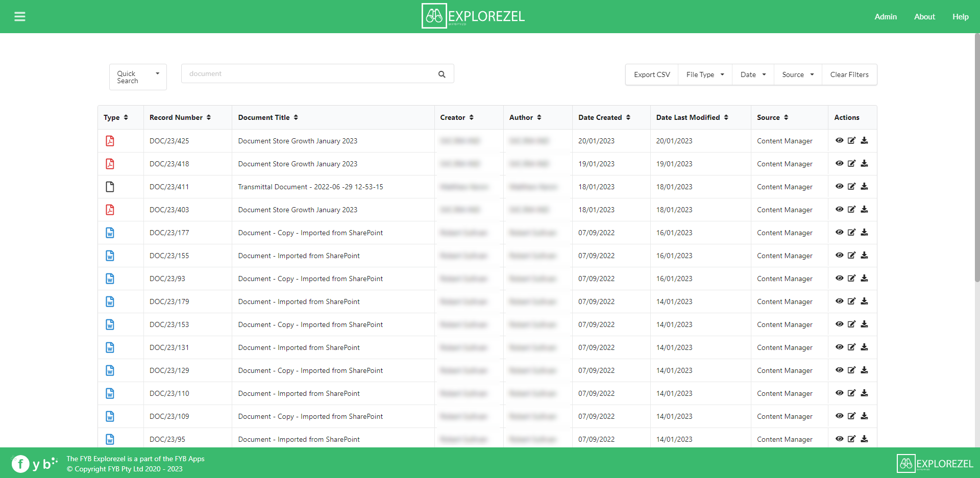
Task: Edit record DOC/23/177
Action: tap(852, 232)
